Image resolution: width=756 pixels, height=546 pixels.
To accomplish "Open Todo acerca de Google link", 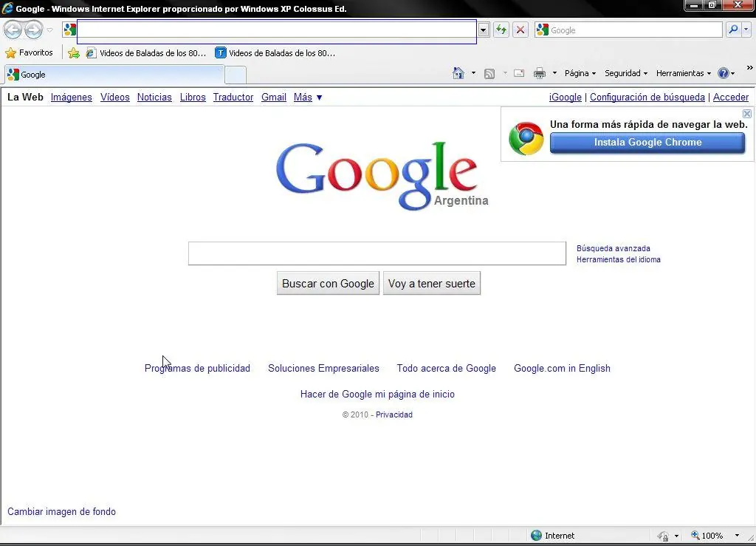I will (x=447, y=368).
